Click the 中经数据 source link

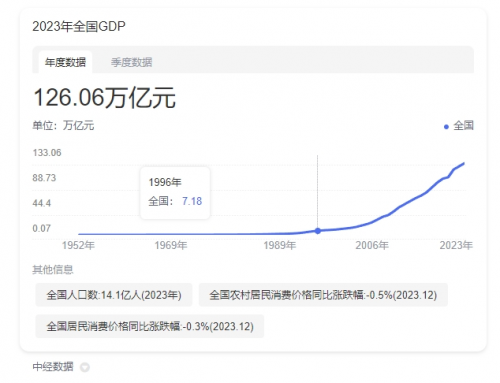53,366
